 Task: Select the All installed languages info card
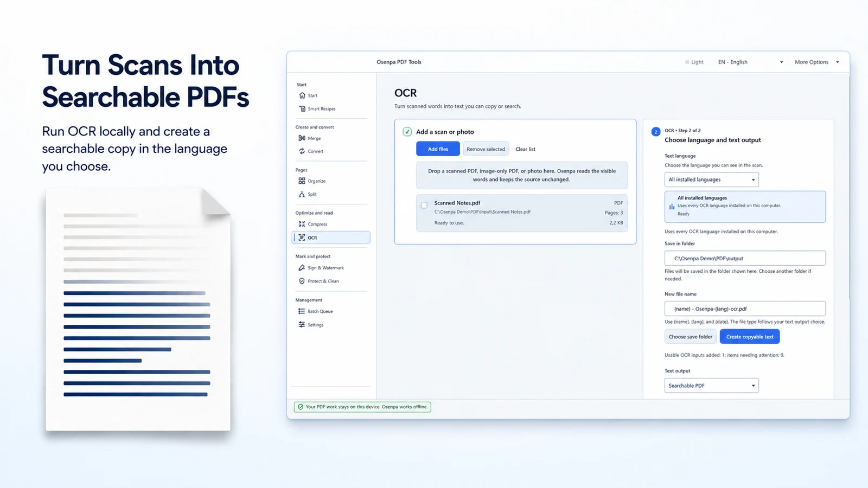click(x=745, y=207)
